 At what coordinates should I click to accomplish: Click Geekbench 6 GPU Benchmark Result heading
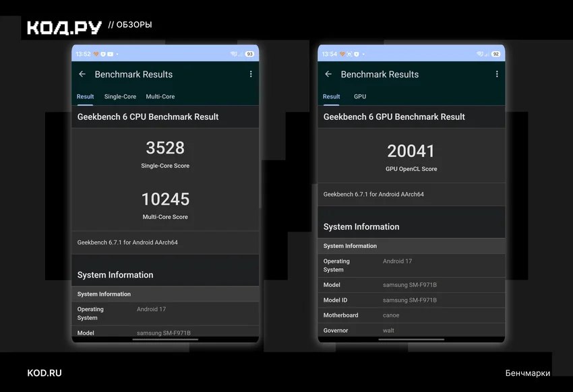coord(394,117)
